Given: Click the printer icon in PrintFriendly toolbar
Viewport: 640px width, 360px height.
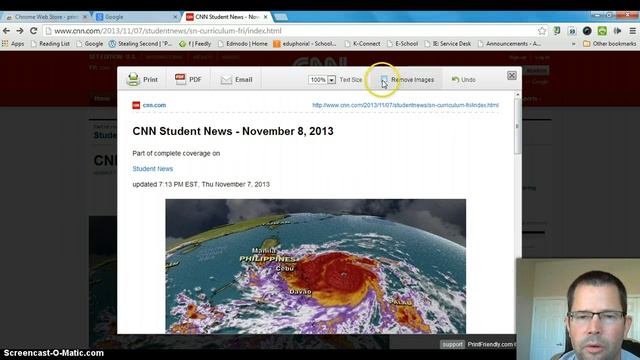Looking at the screenshot, I should 133,79.
